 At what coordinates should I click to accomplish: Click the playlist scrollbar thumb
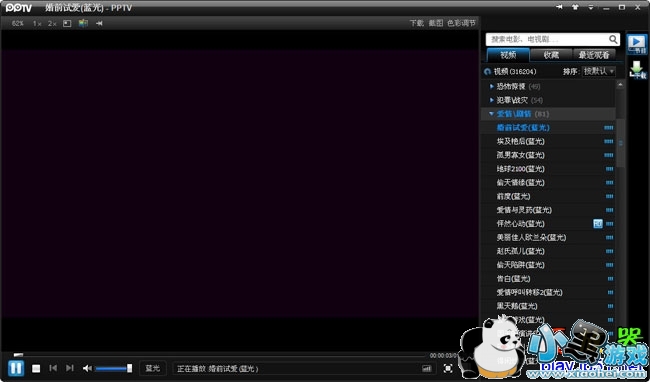point(620,143)
